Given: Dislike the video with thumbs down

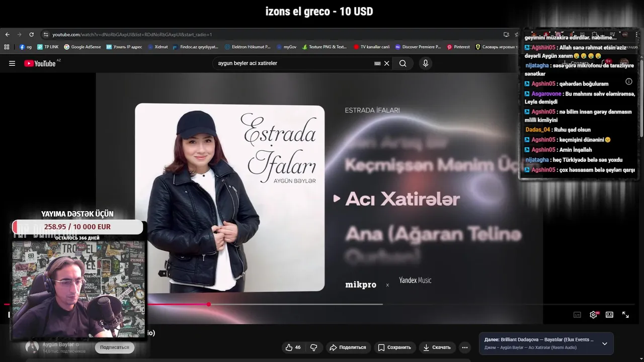Looking at the screenshot, I should click(x=313, y=347).
